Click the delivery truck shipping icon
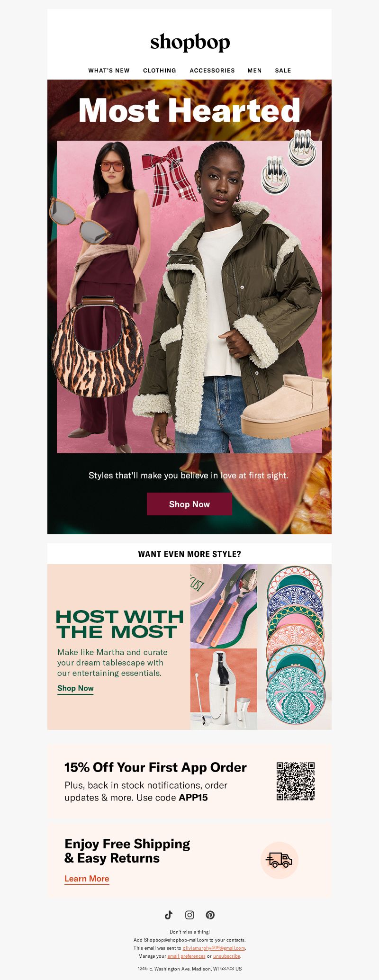Viewport: 379px width, 980px height. [x=280, y=860]
